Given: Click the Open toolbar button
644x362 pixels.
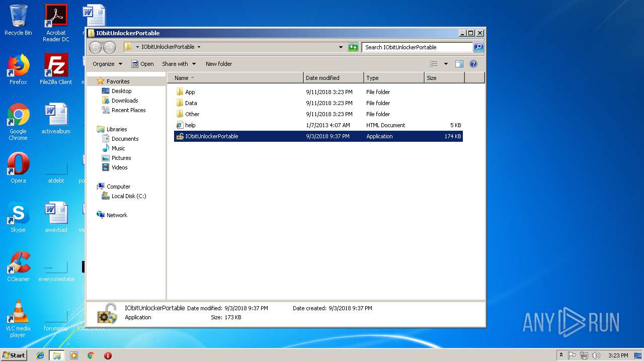Looking at the screenshot, I should point(142,64).
